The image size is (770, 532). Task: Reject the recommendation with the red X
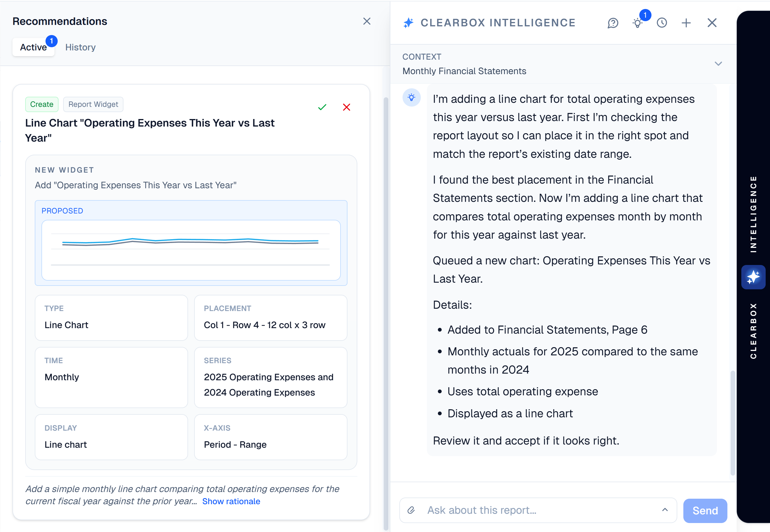click(x=347, y=107)
